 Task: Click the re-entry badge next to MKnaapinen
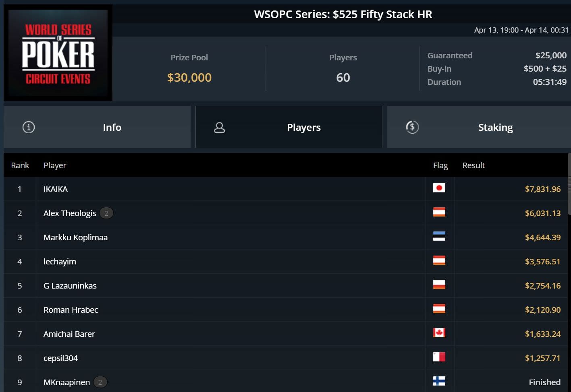coord(100,382)
